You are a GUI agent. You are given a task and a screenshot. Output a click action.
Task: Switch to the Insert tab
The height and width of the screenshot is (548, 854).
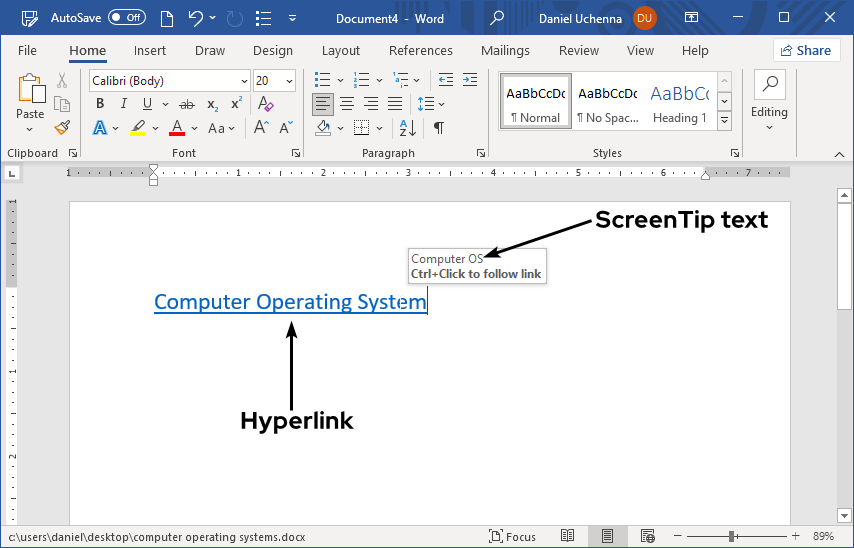tap(150, 51)
